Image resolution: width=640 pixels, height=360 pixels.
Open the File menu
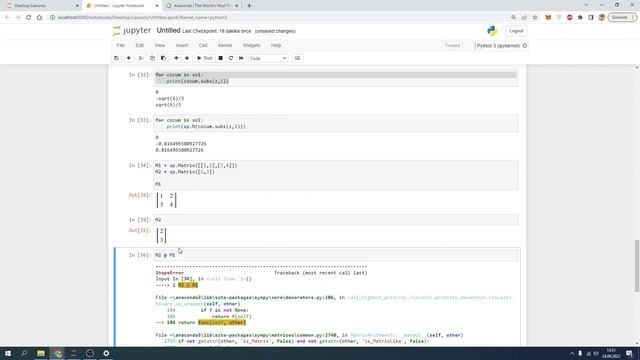[120, 45]
